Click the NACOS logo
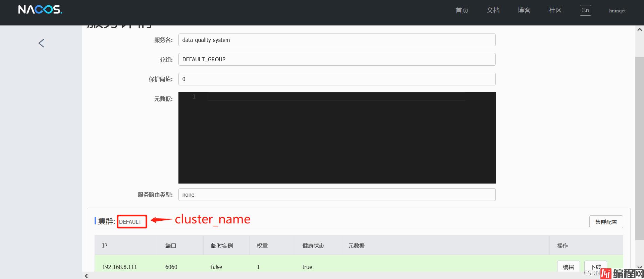The width and height of the screenshot is (644, 279). click(40, 10)
